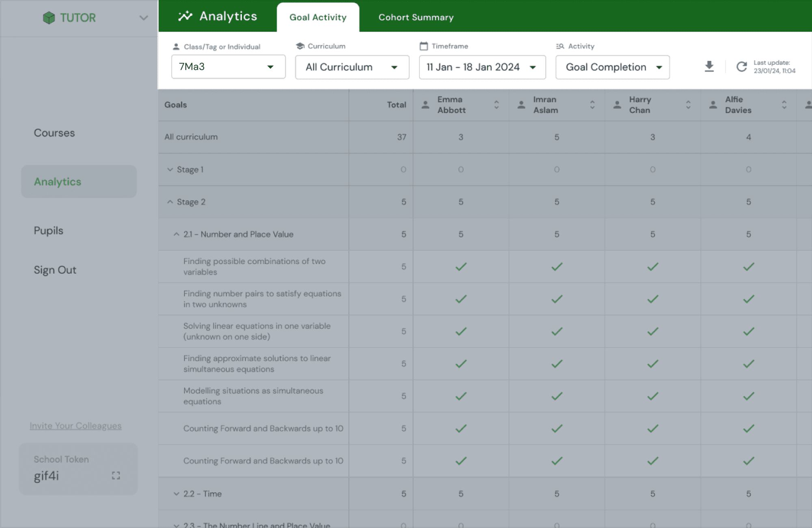Sort by Emma Abbott column arrows
812x528 pixels.
coord(496,105)
